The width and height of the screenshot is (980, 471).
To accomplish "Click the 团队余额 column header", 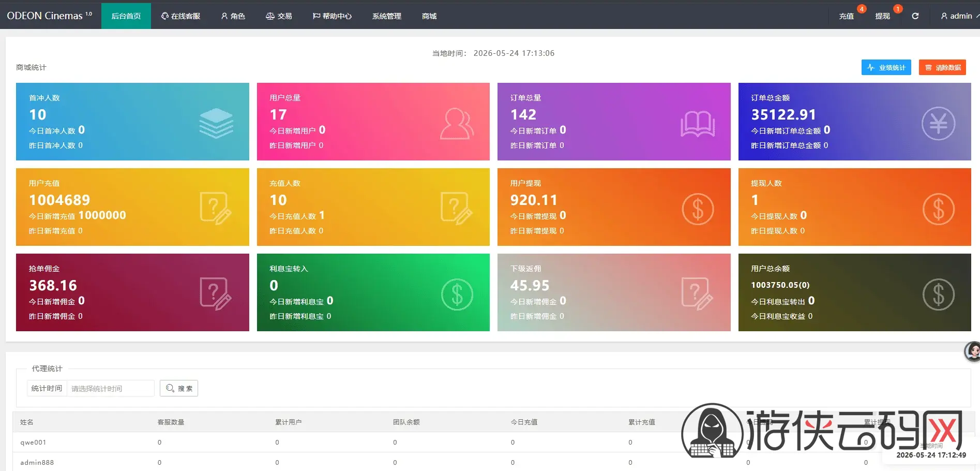I will pos(406,422).
